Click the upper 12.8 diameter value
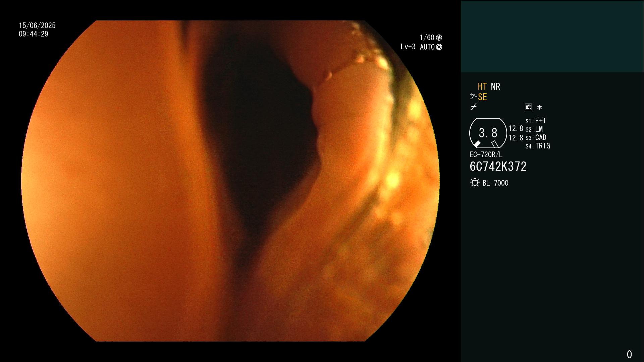Screen dimensions: 644x362 [x=516, y=128]
